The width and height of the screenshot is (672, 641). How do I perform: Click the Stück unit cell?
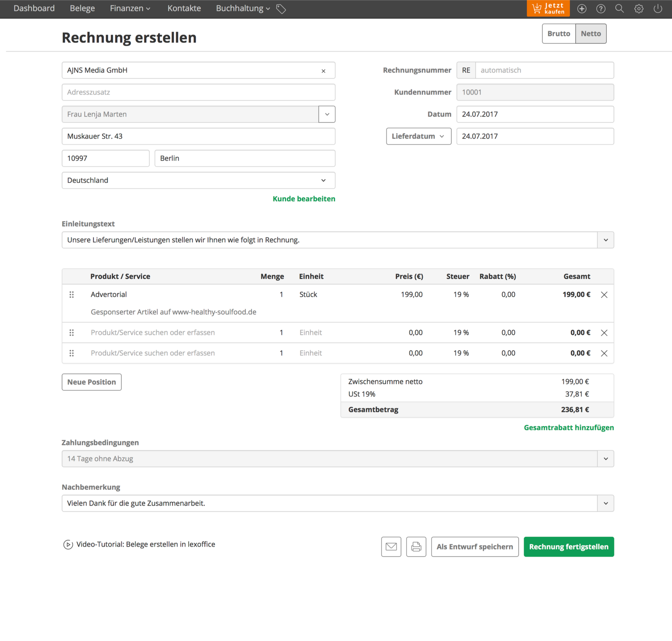[308, 294]
